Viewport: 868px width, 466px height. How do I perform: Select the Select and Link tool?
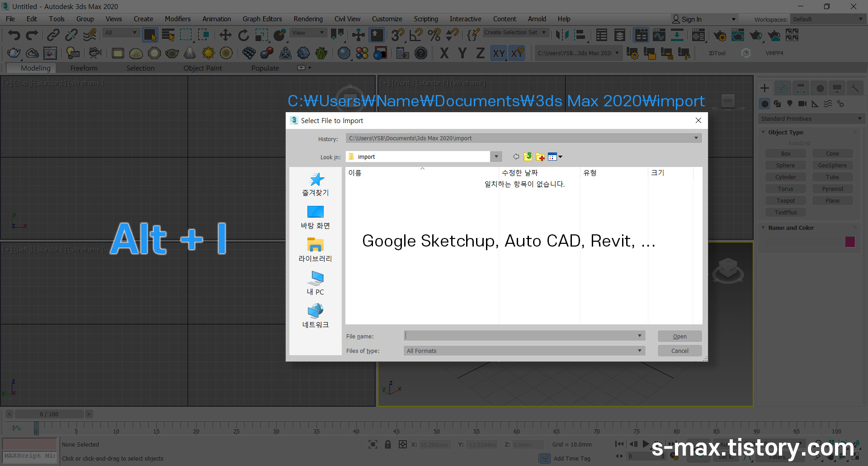53,35
